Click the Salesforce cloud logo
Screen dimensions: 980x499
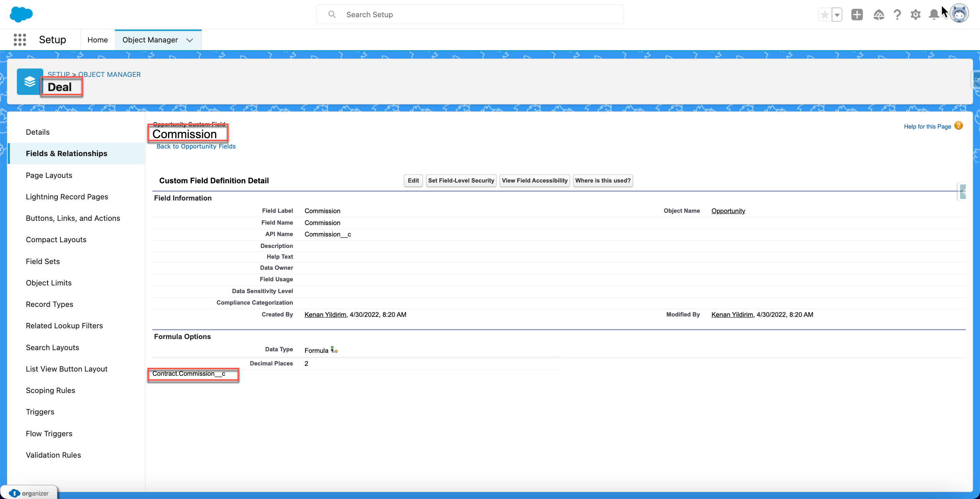pos(21,15)
